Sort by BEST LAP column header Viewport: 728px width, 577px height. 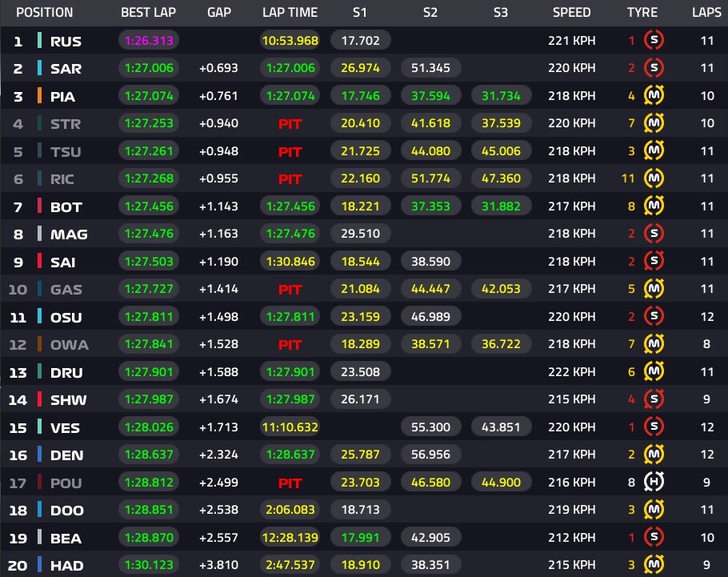point(148,12)
